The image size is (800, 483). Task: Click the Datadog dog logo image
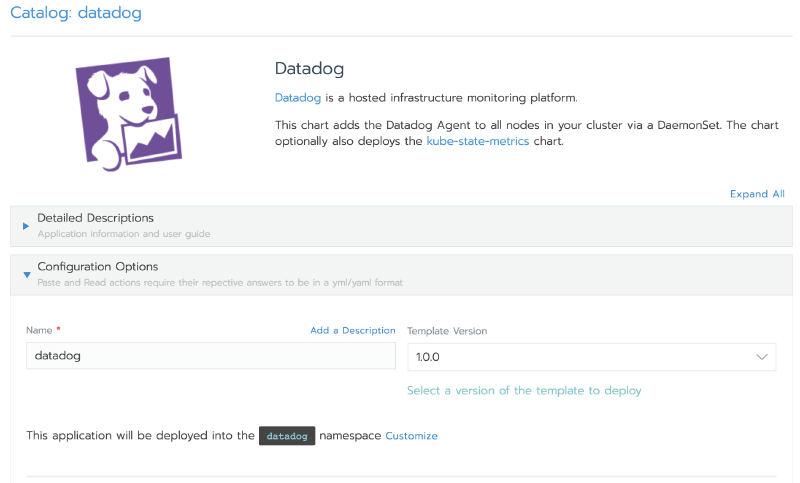129,114
